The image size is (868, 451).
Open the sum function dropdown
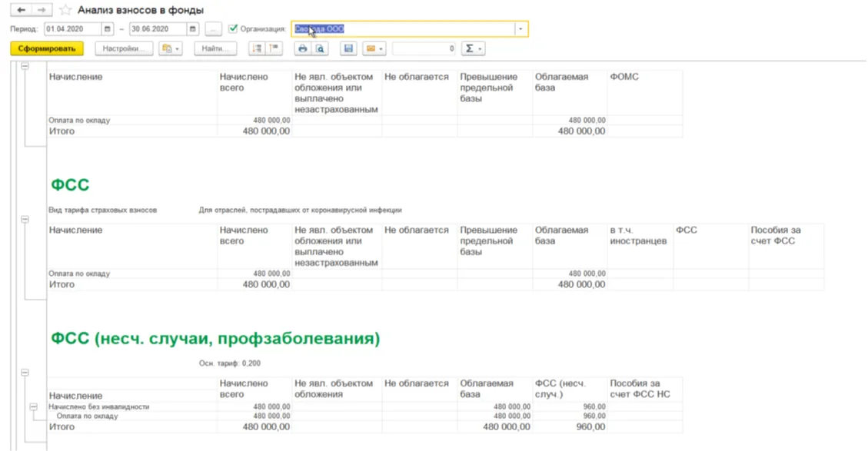click(x=473, y=48)
